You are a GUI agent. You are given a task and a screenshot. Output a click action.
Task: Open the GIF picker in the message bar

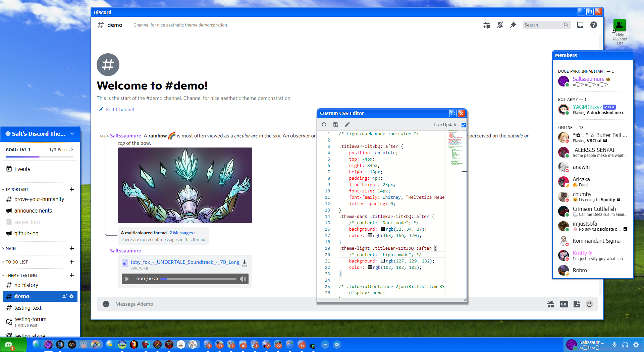564,304
